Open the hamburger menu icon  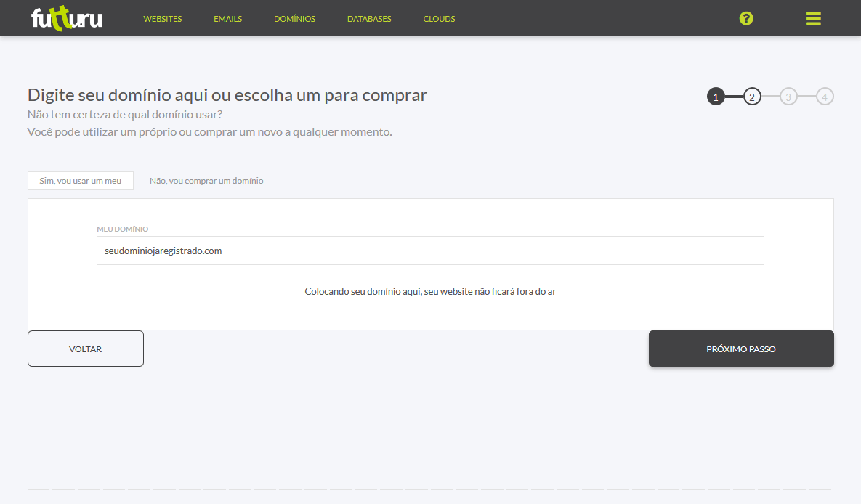coord(812,19)
